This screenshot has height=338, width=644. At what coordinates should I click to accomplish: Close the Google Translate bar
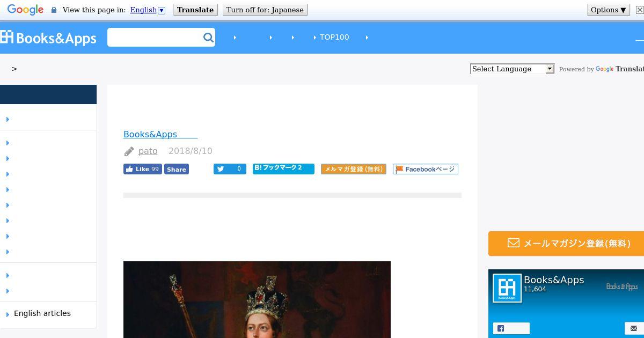pos(639,10)
